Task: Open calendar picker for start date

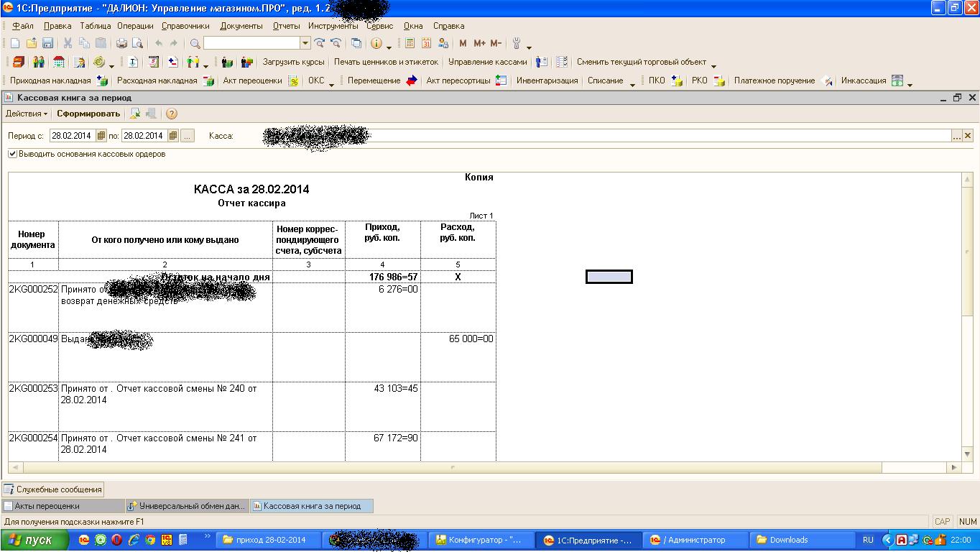Action: coord(101,135)
